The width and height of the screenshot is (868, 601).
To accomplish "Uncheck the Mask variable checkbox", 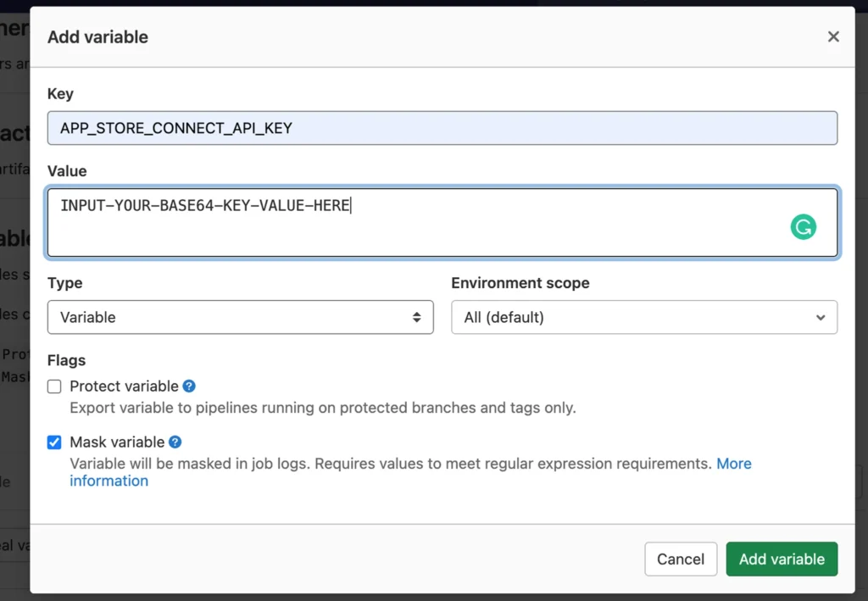I will [x=54, y=442].
